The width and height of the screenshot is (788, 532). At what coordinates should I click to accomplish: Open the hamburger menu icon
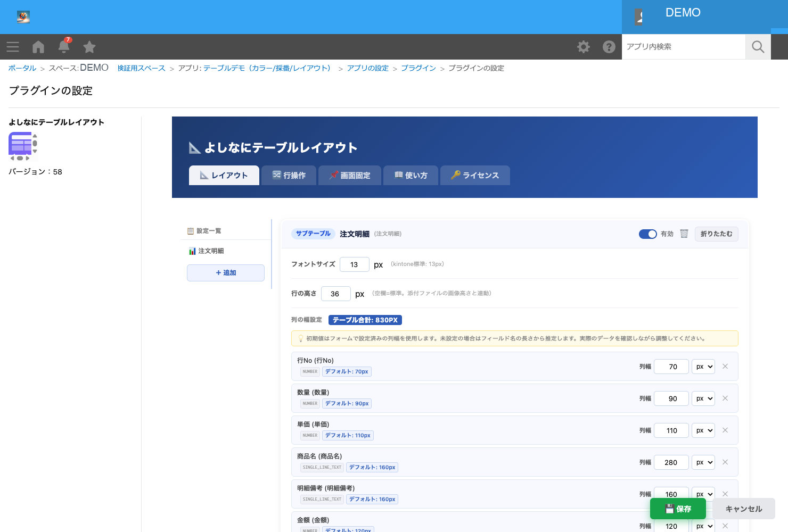click(13, 47)
